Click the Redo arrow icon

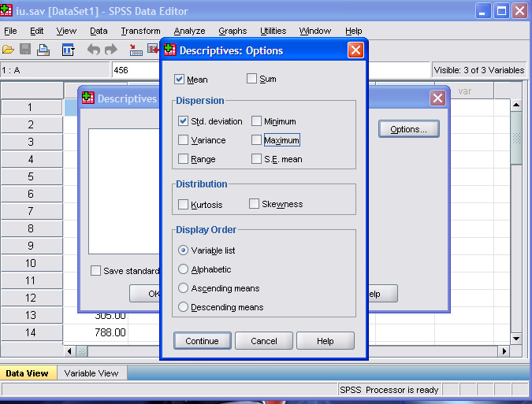coord(111,50)
